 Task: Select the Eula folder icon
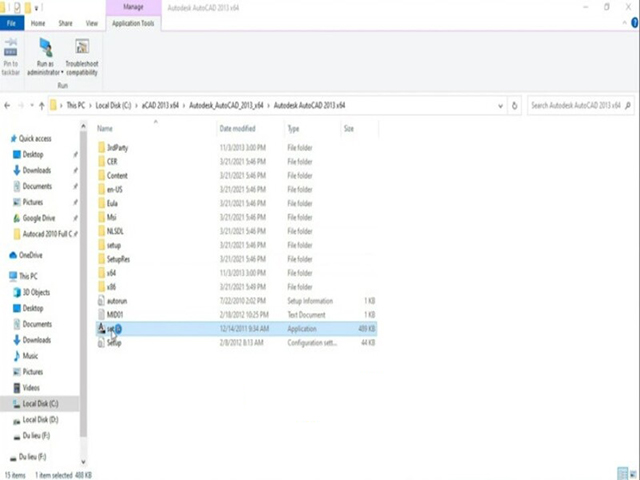tap(102, 203)
